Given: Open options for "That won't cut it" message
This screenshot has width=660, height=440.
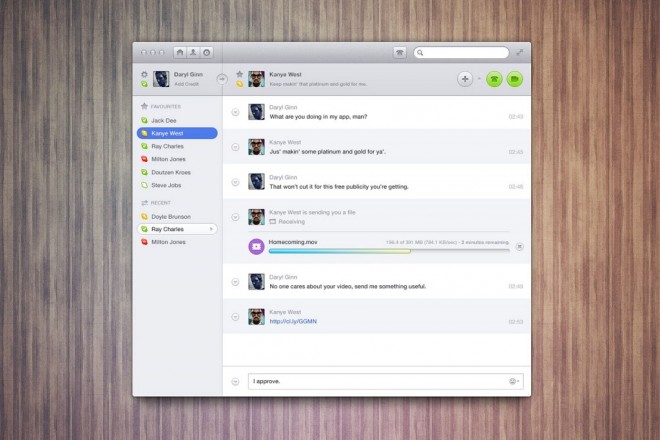Looking at the screenshot, I should (235, 182).
